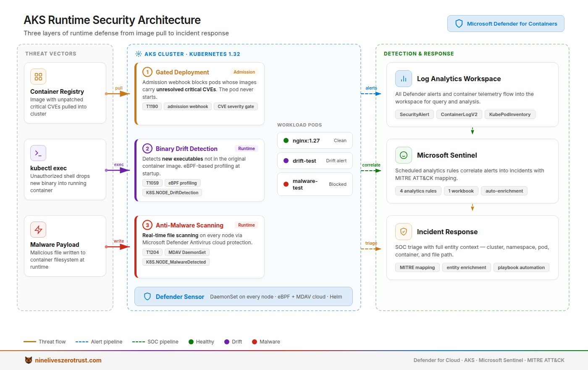Select the Microsoft Sentinel smiley icon
The width and height of the screenshot is (588, 370).
[404, 155]
